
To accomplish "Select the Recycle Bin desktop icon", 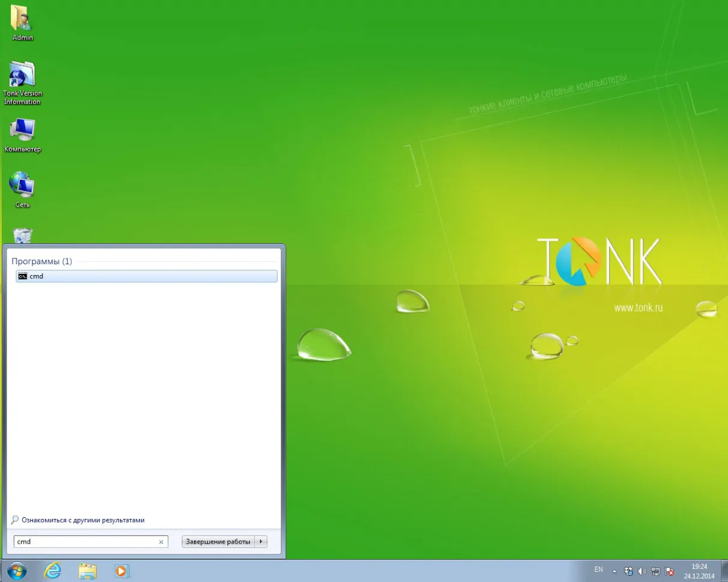I will pos(23,235).
